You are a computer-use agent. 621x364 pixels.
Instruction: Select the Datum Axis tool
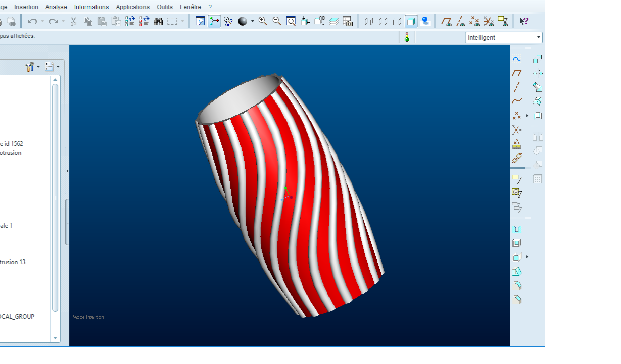(516, 87)
